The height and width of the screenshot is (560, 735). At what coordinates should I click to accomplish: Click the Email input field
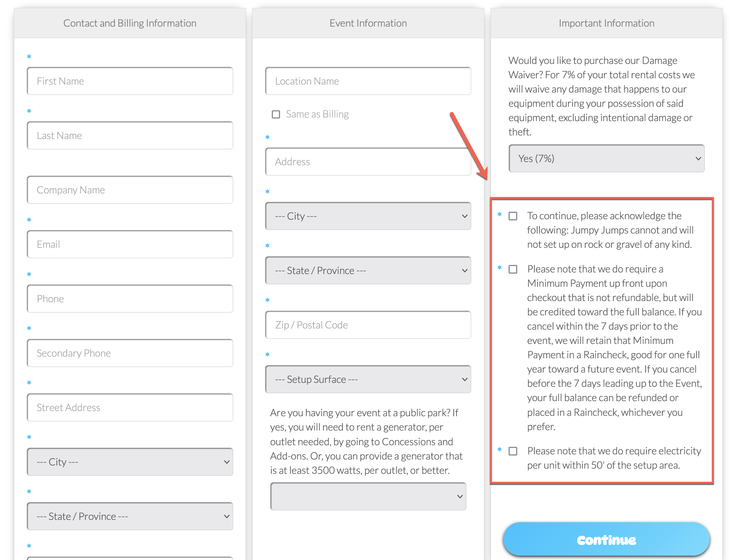(130, 244)
